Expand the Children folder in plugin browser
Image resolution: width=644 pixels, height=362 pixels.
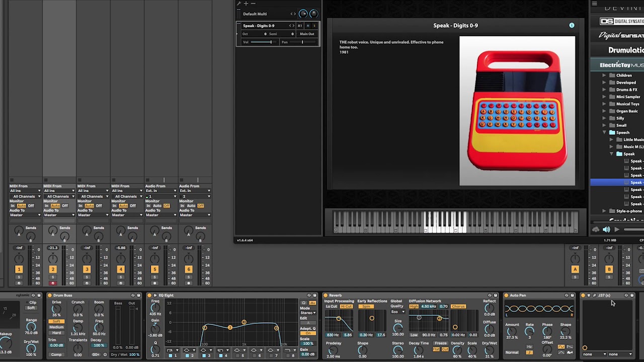coord(604,75)
